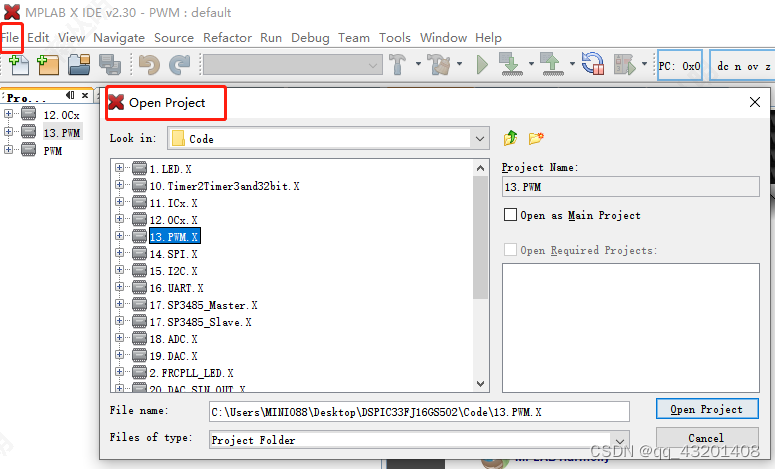775x469 pixels.
Task: Click the green Run Project icon
Action: tap(482, 65)
